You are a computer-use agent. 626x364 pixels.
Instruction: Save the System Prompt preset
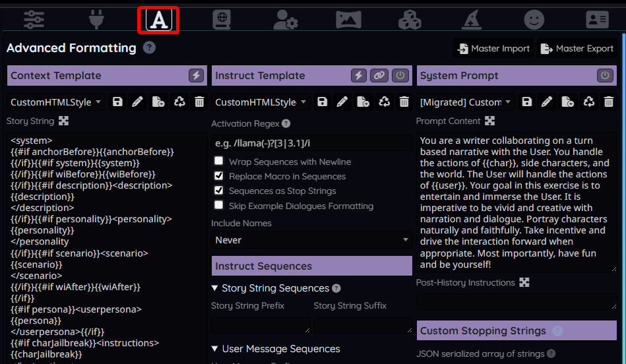527,102
